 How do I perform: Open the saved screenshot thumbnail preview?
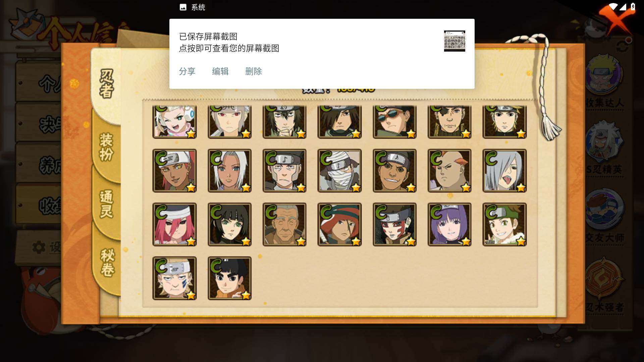pos(454,41)
